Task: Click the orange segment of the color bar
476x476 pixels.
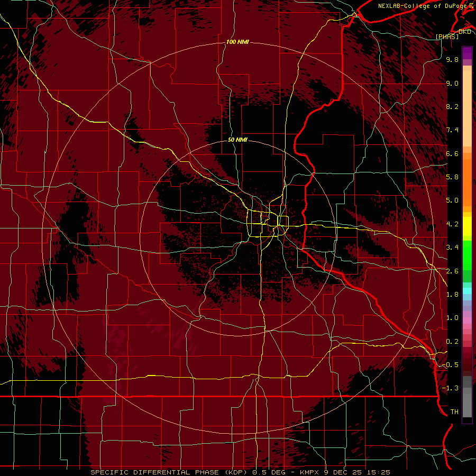Action: [467, 182]
